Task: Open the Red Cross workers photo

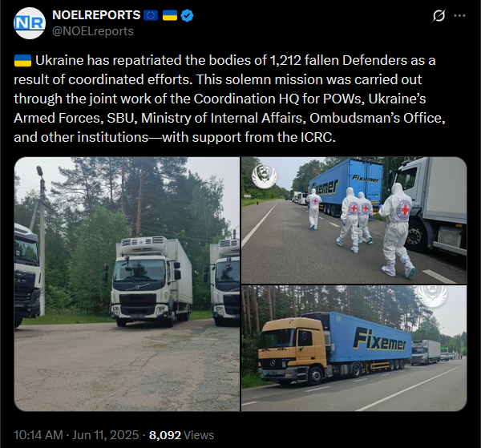Action: tap(354, 220)
